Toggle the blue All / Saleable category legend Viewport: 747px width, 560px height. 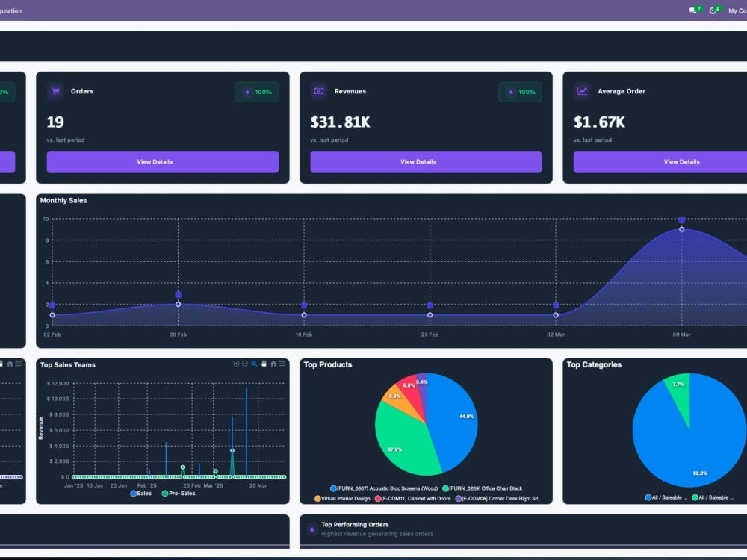tap(666, 497)
